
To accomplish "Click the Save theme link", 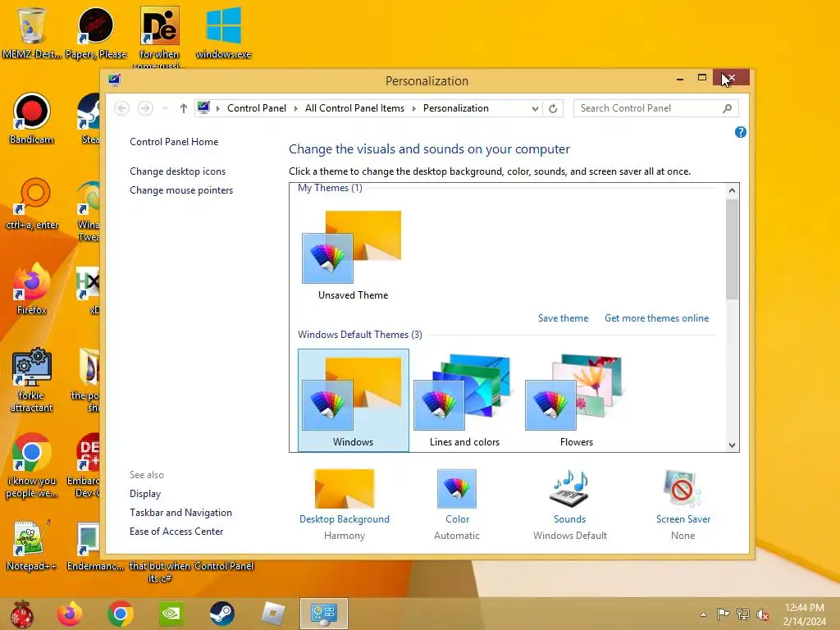I will (563, 318).
